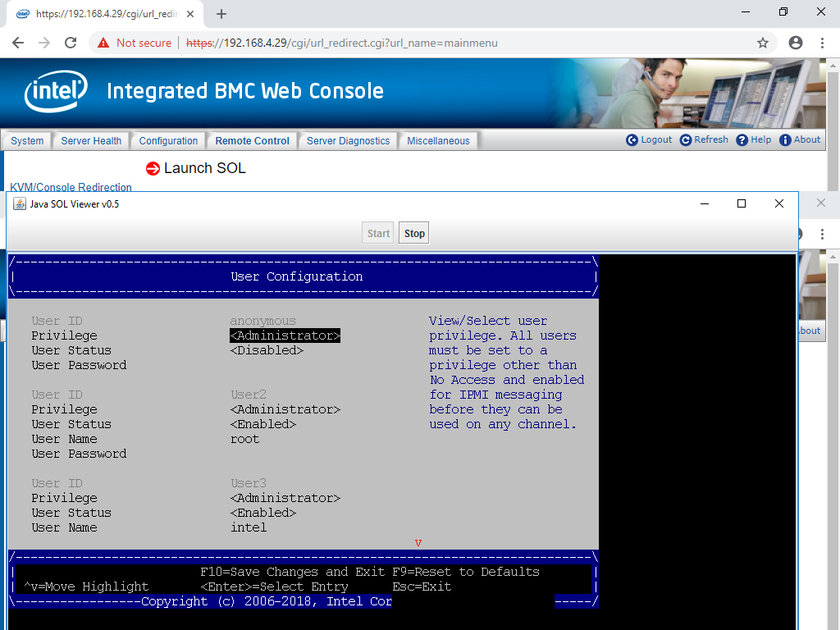Click the 'User Configuration' title text

[297, 276]
